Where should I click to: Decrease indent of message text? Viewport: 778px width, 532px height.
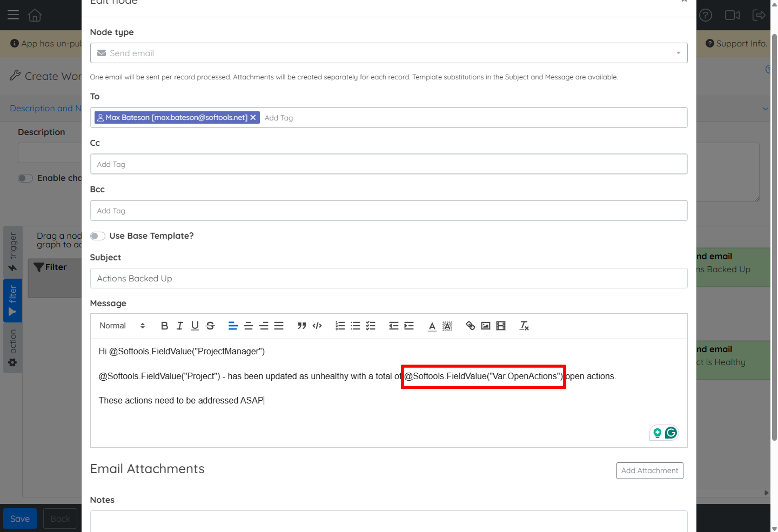(394, 326)
